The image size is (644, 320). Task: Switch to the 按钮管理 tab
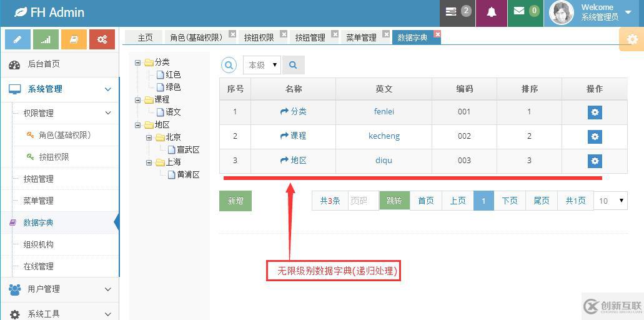(x=310, y=37)
